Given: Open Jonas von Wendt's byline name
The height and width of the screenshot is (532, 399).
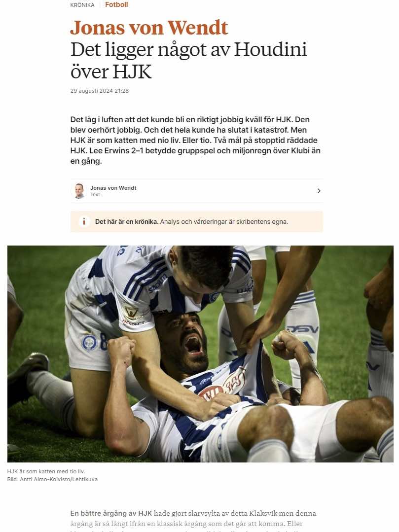Looking at the screenshot, I should [x=113, y=188].
